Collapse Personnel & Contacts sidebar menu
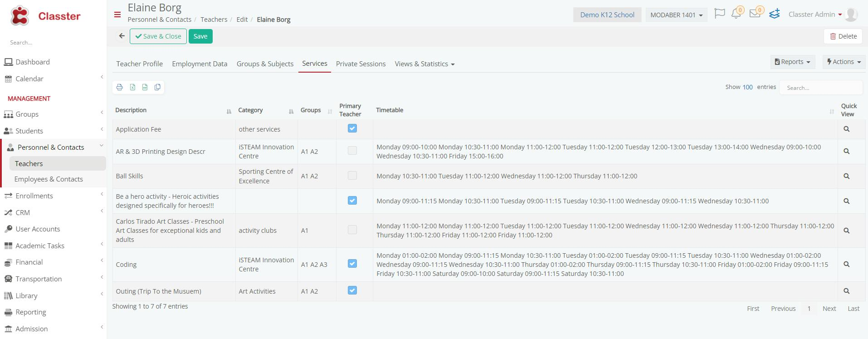Viewport: 868px width, 339px height. 54,147
